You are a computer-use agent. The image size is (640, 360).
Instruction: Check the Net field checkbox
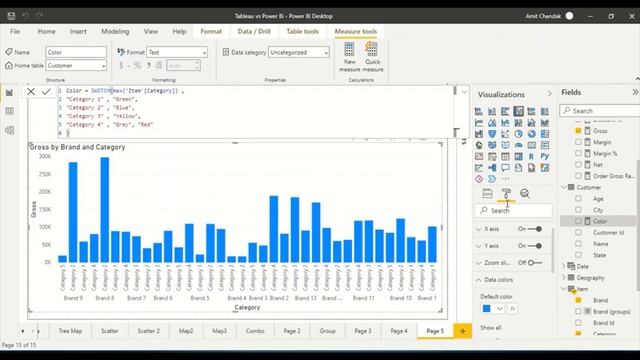point(578,164)
